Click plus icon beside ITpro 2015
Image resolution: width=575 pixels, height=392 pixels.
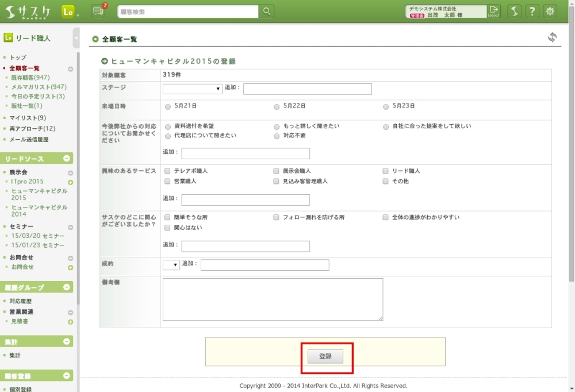(x=71, y=182)
